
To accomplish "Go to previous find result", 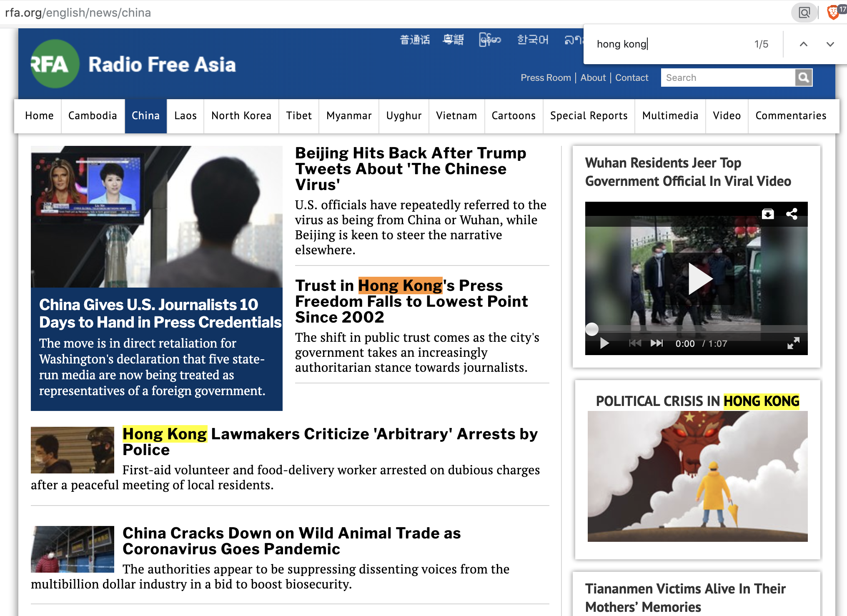I will coord(803,44).
